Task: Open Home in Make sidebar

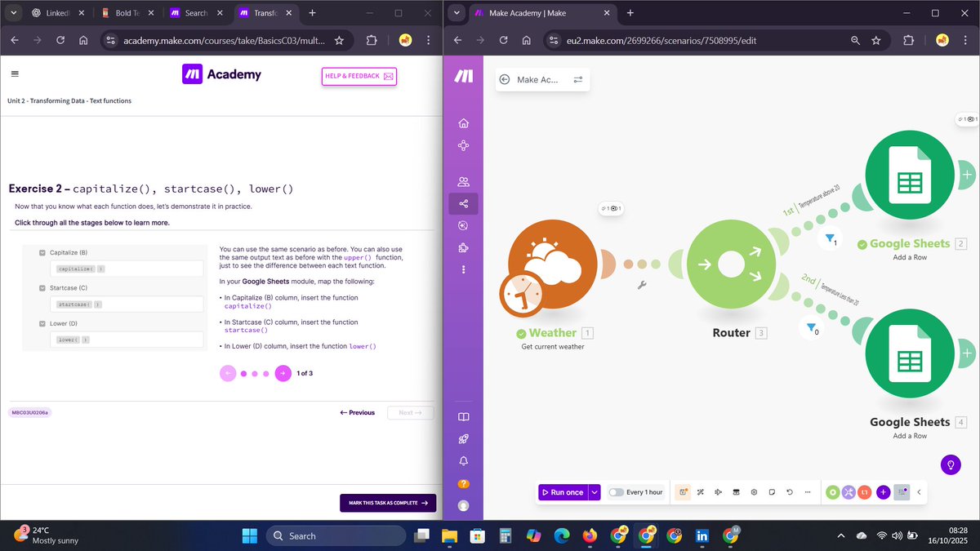Action: (x=464, y=123)
